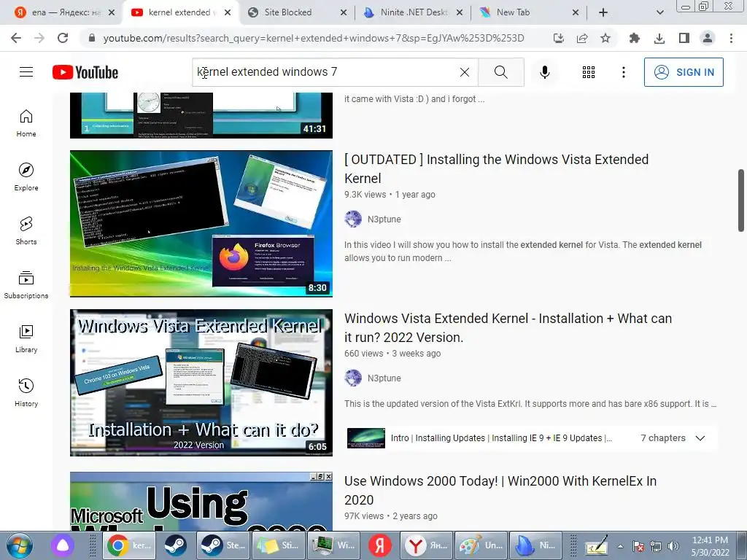Bookmark this page with the star

tap(605, 38)
